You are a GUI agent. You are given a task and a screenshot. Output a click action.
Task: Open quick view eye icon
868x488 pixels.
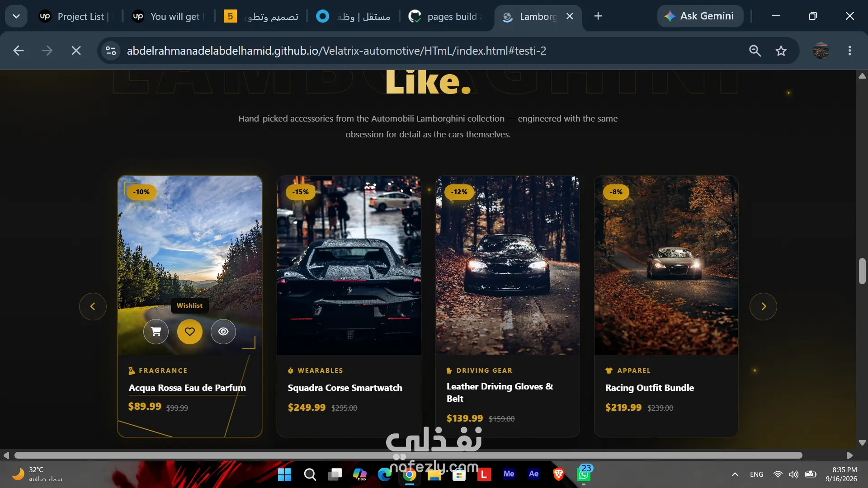click(x=223, y=332)
